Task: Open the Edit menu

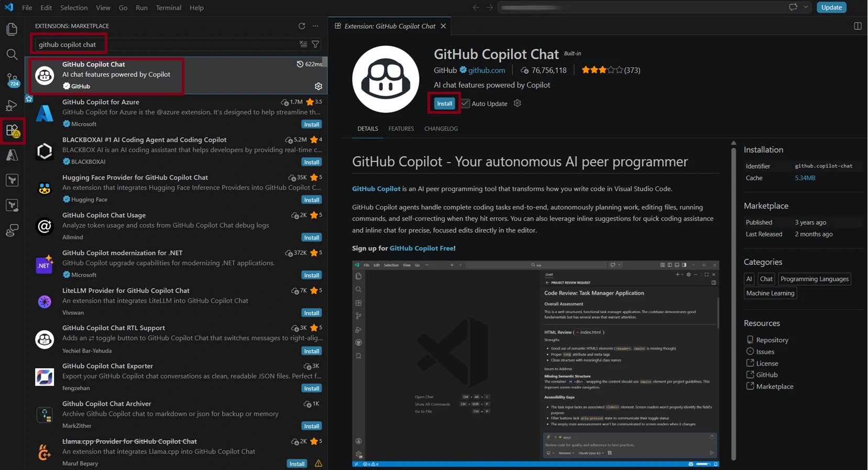Action: click(46, 7)
